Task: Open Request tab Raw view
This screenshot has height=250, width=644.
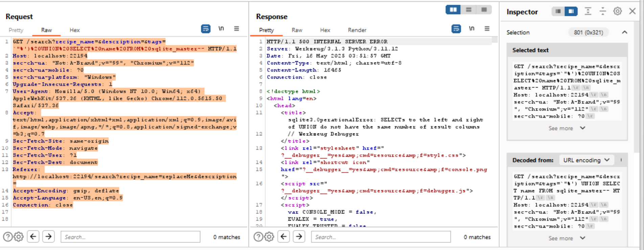Action: 46,30
